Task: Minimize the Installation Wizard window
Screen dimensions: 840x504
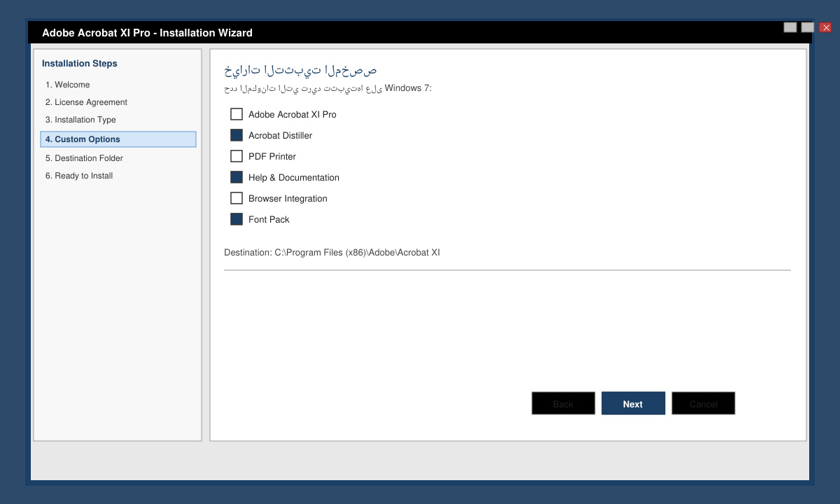Action: [x=790, y=27]
